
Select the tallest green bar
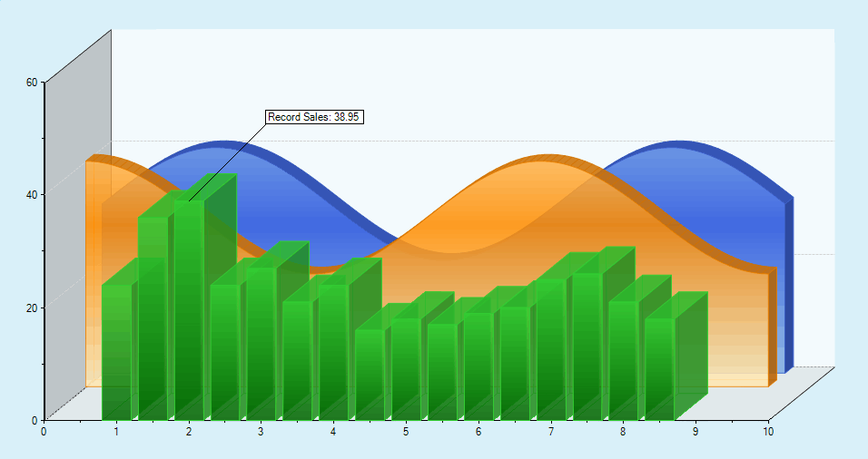pos(189,308)
